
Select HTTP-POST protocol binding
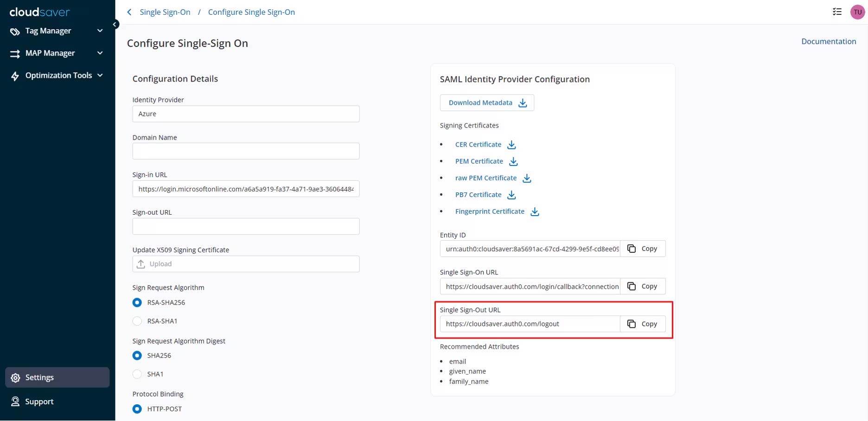137,409
